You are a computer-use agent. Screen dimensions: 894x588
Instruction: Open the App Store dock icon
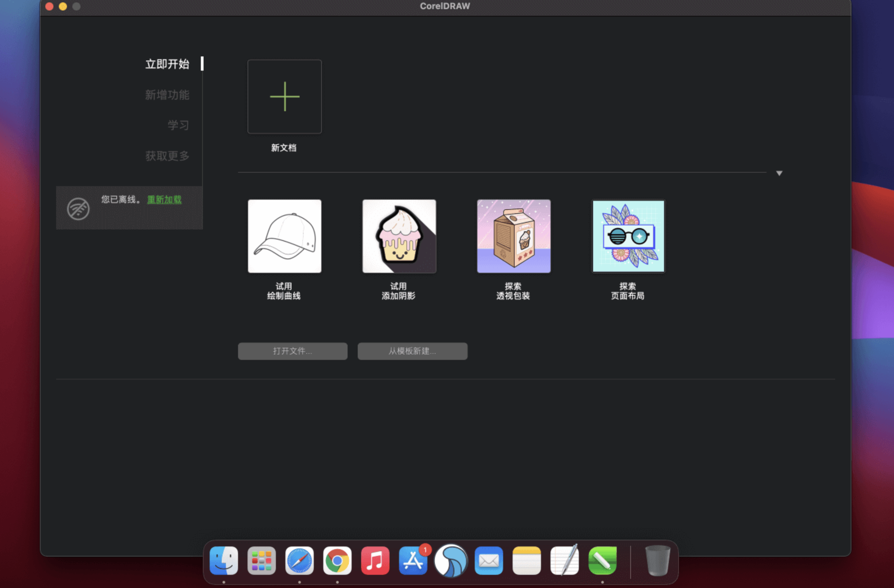(x=413, y=561)
